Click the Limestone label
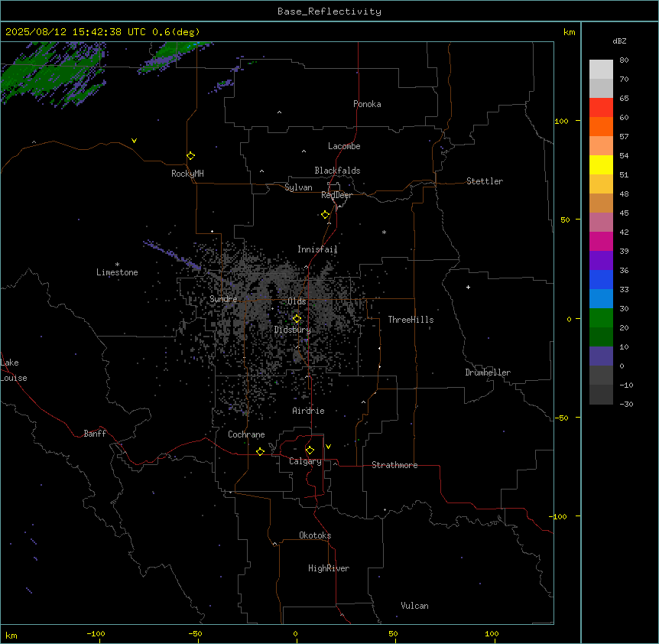 point(117,272)
